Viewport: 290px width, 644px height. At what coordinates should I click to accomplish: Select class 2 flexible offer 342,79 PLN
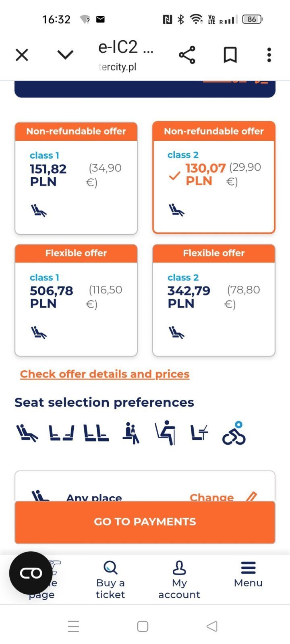pyautogui.click(x=214, y=300)
